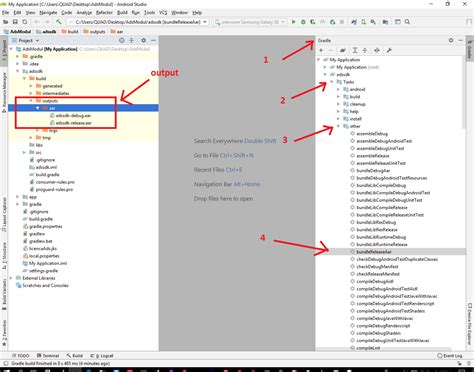This screenshot has width=474, height=372.
Task: Open the Terminal tool window tab
Action: [x=48, y=356]
